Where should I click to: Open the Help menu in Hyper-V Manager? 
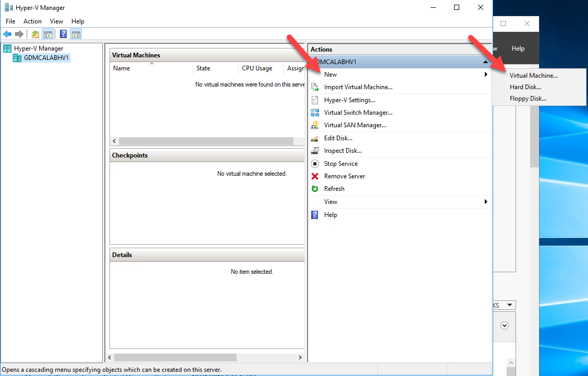(x=78, y=21)
